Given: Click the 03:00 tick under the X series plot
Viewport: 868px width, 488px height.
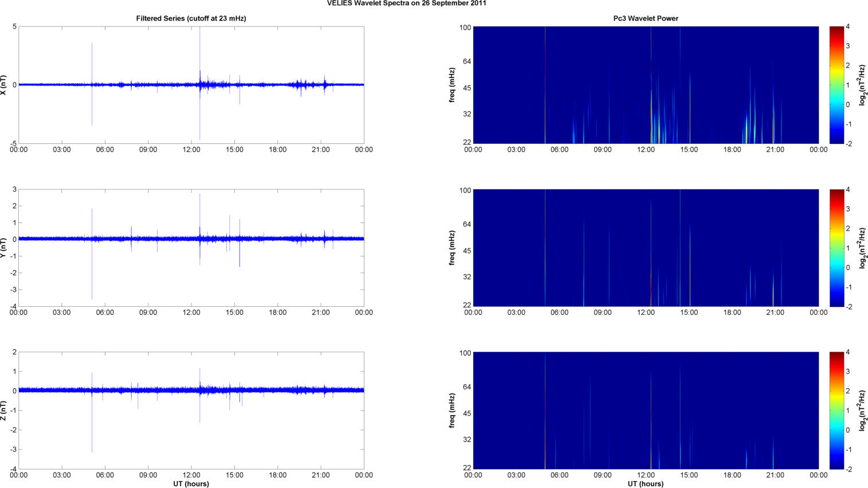Looking at the screenshot, I should (62, 150).
